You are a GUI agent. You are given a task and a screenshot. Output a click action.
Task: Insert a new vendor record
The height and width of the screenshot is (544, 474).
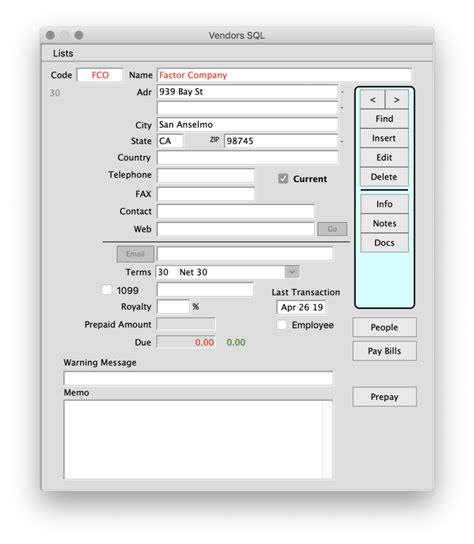pyautogui.click(x=384, y=138)
